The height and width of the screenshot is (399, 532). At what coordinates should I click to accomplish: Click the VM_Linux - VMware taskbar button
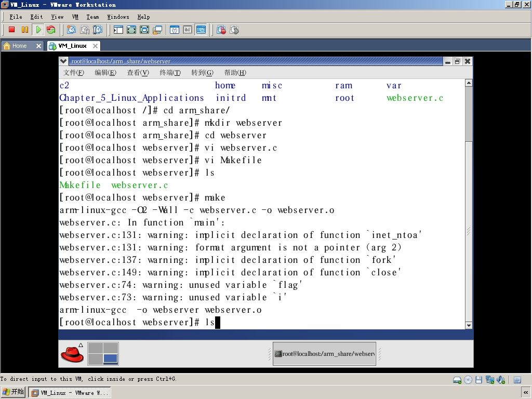pyautogui.click(x=70, y=393)
